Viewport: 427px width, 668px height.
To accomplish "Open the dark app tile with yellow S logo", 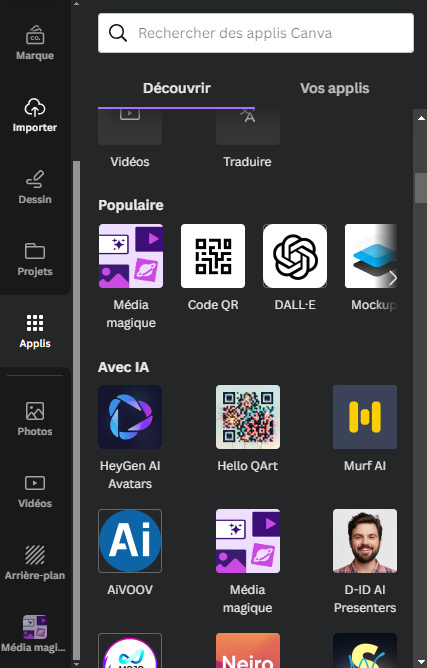I will click(x=365, y=651).
